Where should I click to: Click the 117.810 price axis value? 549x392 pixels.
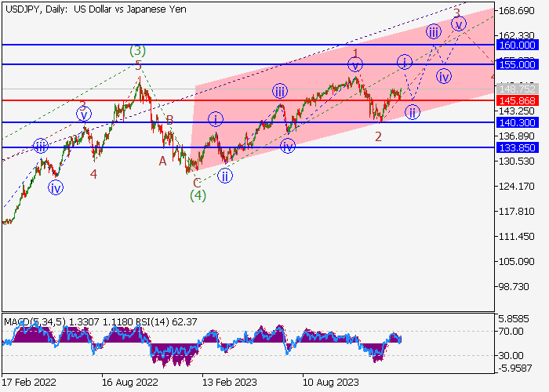point(517,212)
